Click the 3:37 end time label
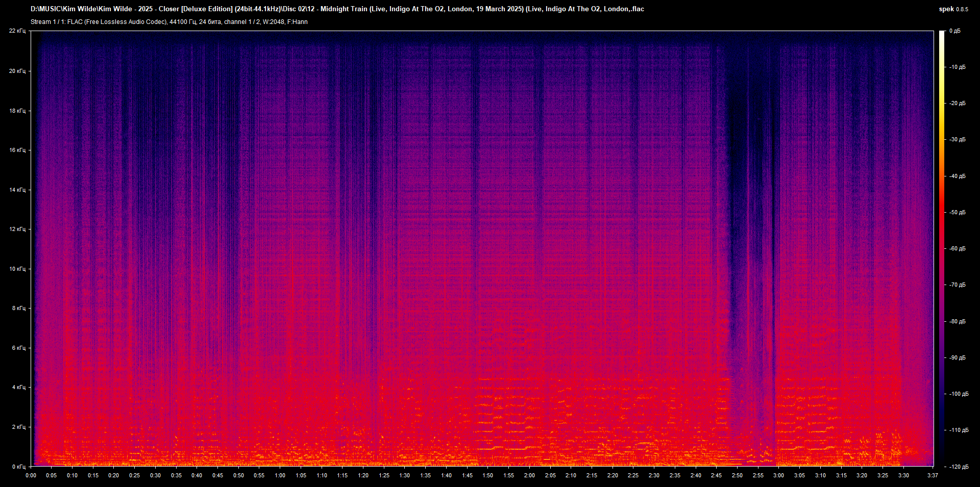Screen dimensions: 980x487 933,475
